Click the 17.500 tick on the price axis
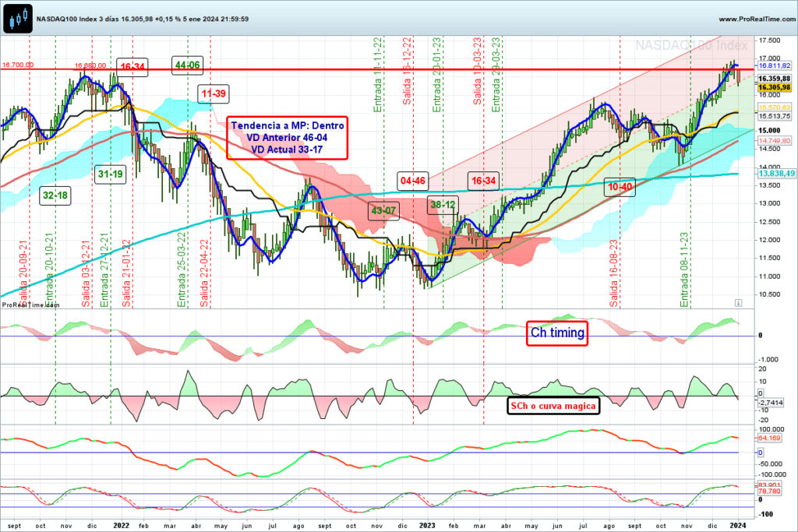This screenshot has height=532, width=798. [769, 41]
